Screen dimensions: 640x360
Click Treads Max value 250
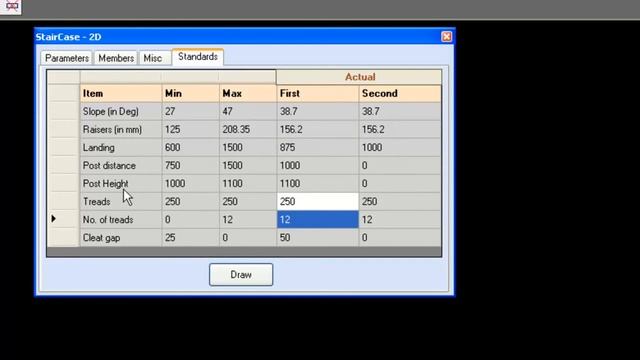click(x=248, y=202)
